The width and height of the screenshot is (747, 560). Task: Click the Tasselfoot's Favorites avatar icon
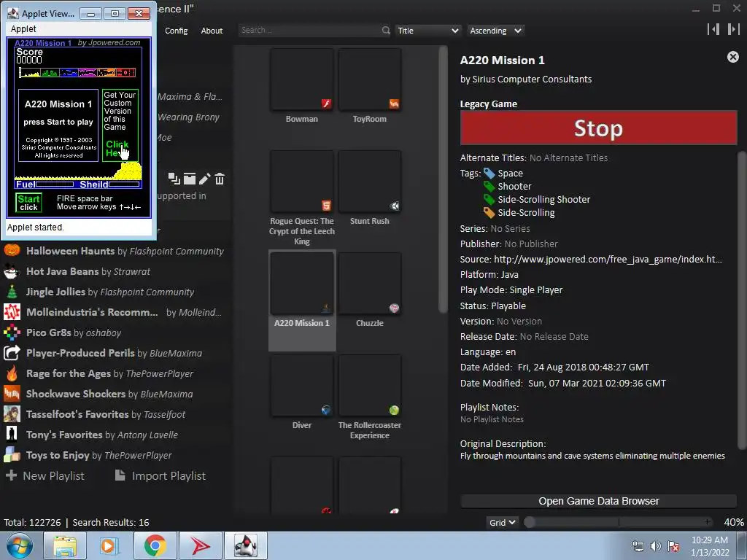click(x=12, y=414)
